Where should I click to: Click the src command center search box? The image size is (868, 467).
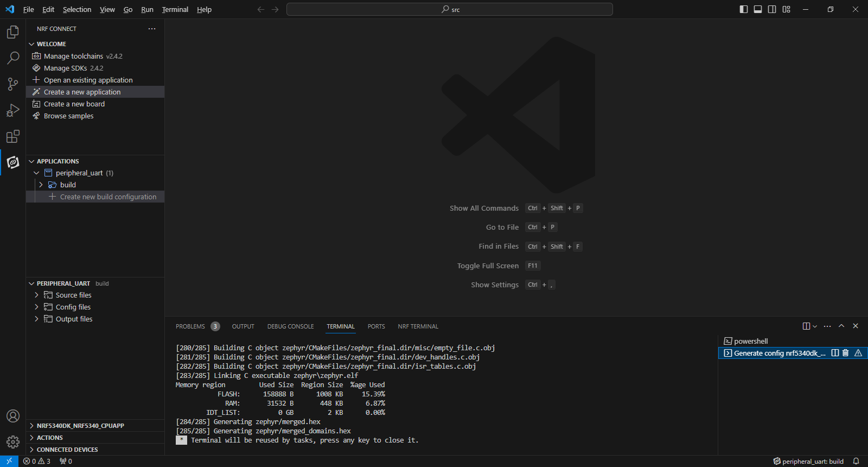pos(449,9)
